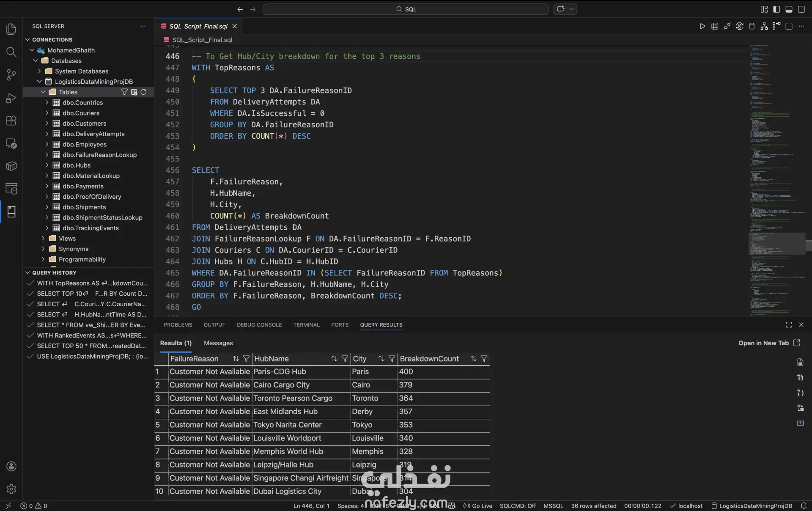Click LogisticsDataMiningProjDB in status bar
The width and height of the screenshot is (812, 511).
(x=752, y=506)
